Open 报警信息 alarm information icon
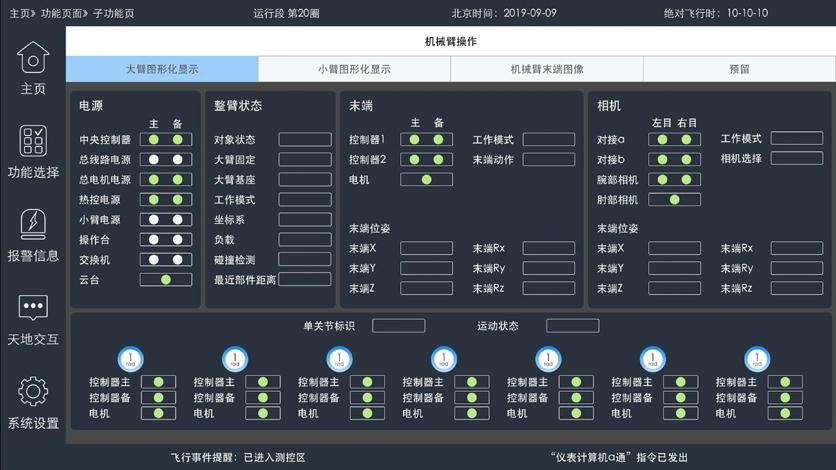Image resolution: width=836 pixels, height=470 pixels. [x=33, y=224]
